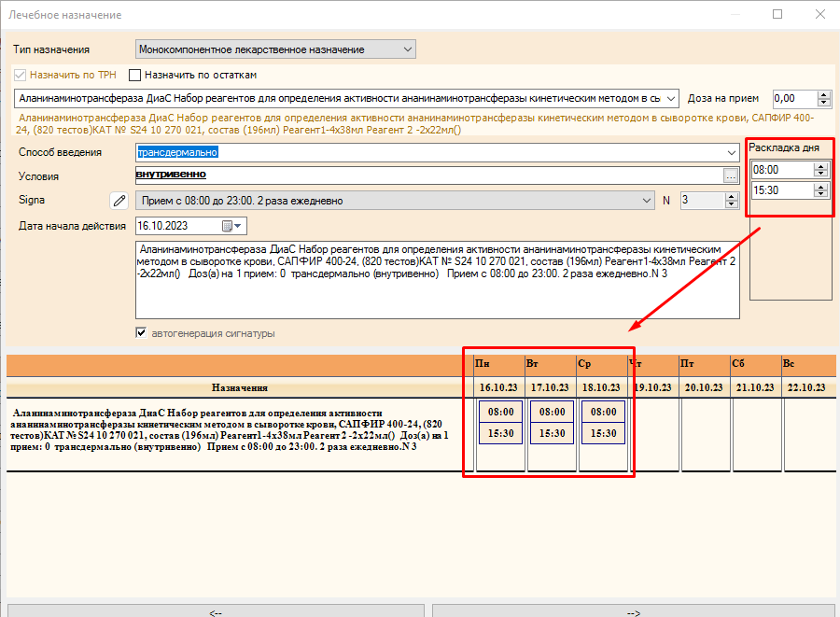840x617 pixels.
Task: Click the signature text area
Action: tap(437, 280)
